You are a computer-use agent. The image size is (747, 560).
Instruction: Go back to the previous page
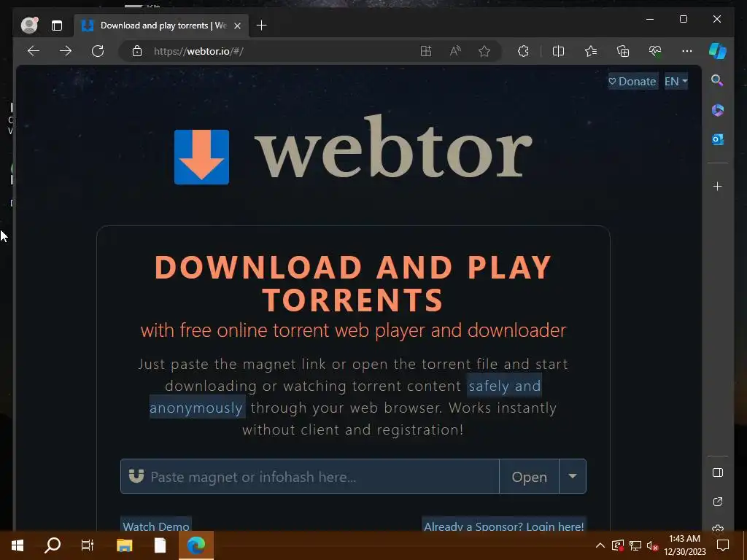click(34, 51)
